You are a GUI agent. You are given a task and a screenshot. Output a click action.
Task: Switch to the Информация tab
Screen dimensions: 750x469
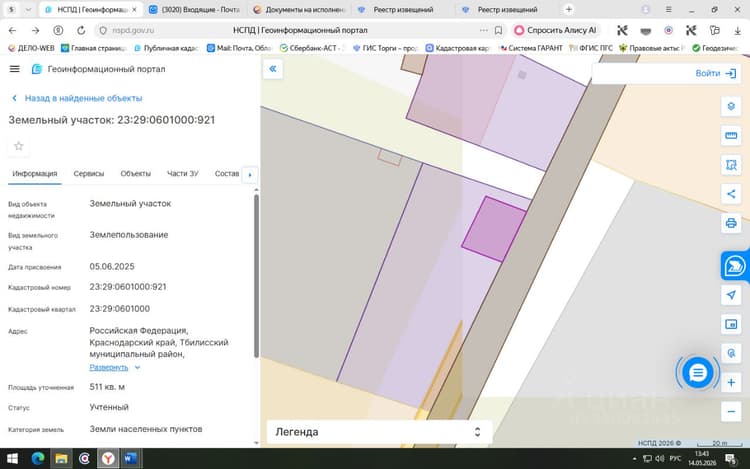pos(35,174)
